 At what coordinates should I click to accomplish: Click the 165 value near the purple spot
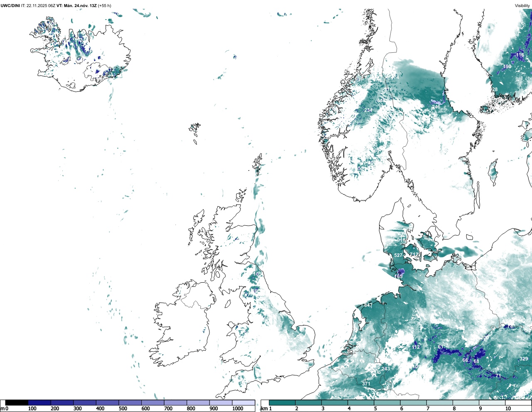pyautogui.click(x=398, y=276)
